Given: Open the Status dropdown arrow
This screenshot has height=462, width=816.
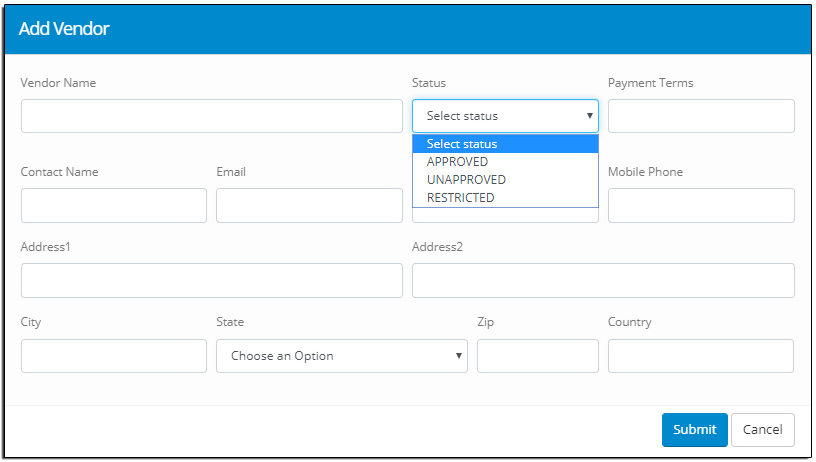Looking at the screenshot, I should point(590,116).
